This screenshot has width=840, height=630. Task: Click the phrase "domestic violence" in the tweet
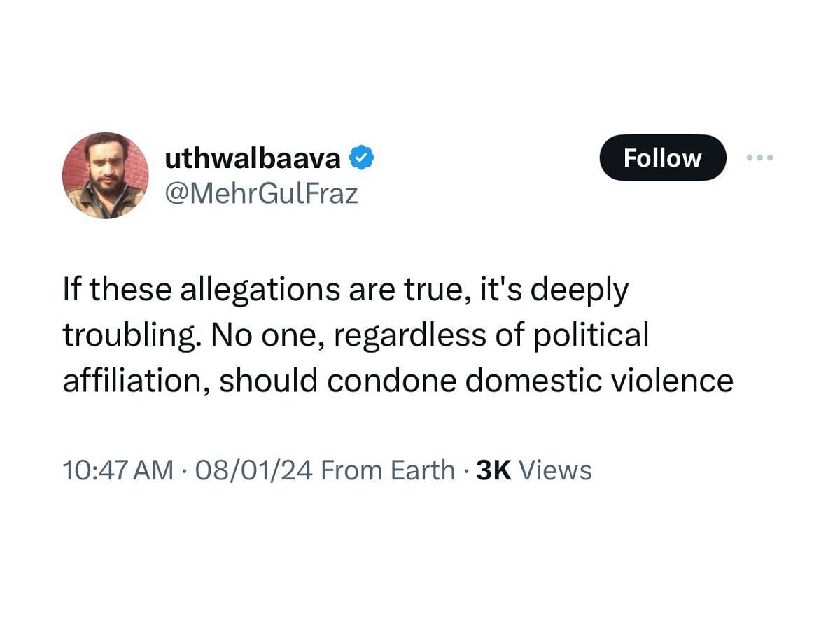(x=599, y=381)
